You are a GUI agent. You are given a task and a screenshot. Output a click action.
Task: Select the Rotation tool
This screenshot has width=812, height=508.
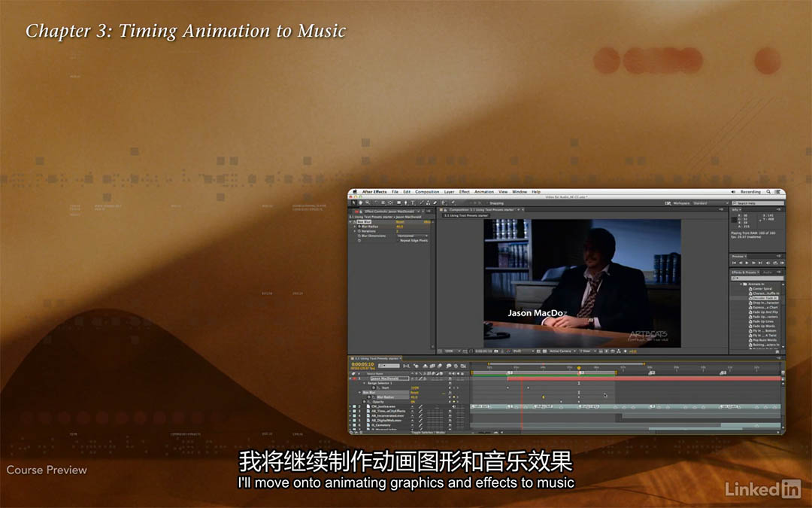coord(377,203)
